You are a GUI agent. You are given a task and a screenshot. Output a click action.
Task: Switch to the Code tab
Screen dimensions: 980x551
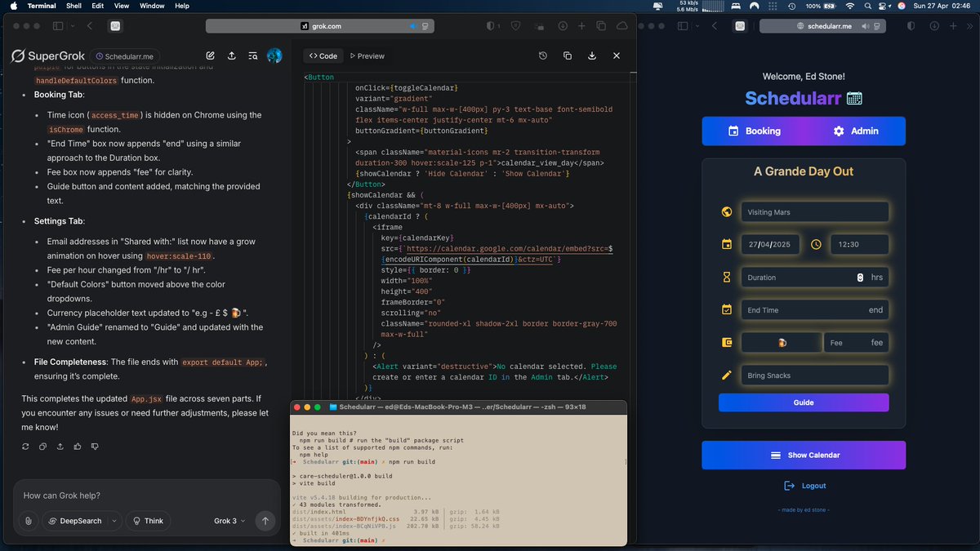[x=323, y=56]
